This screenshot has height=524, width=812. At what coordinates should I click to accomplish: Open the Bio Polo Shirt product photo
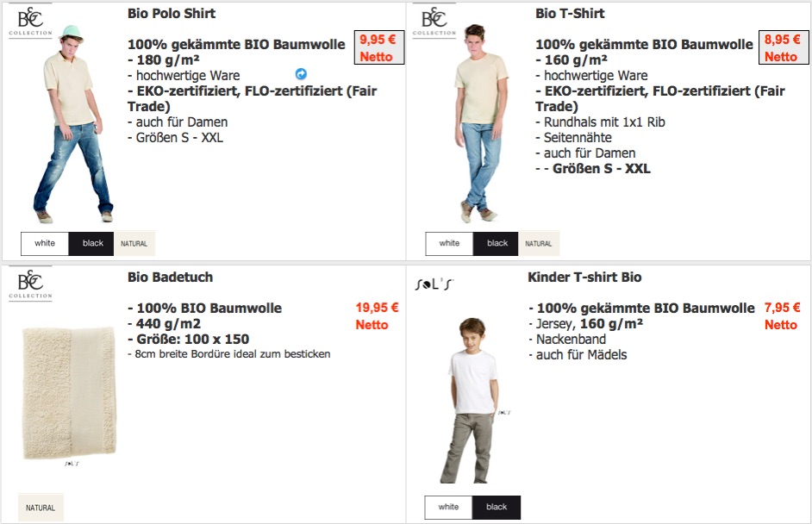(x=72, y=124)
